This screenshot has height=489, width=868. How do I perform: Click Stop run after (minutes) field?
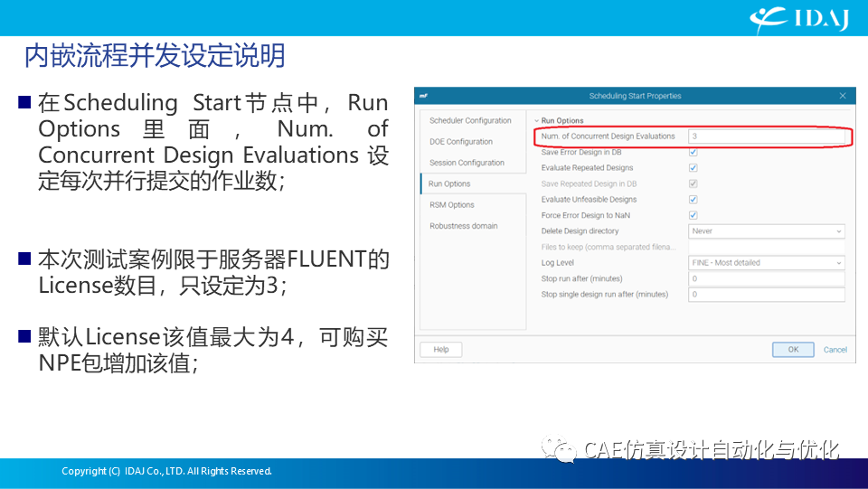pyautogui.click(x=767, y=278)
